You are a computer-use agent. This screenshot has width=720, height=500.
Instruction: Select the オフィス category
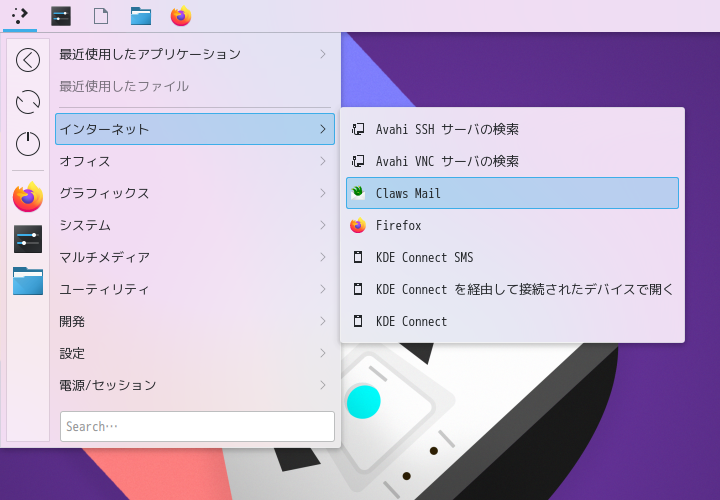pos(195,161)
